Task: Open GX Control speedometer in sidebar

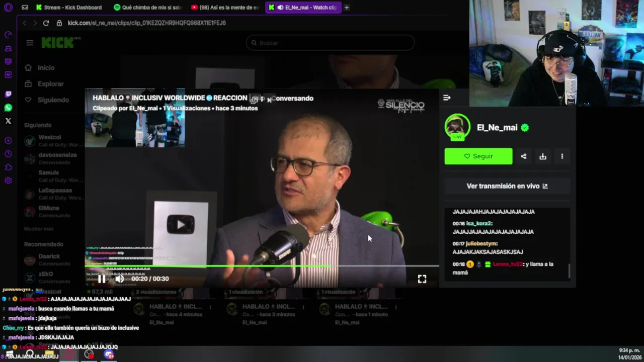Action: pos(8,35)
